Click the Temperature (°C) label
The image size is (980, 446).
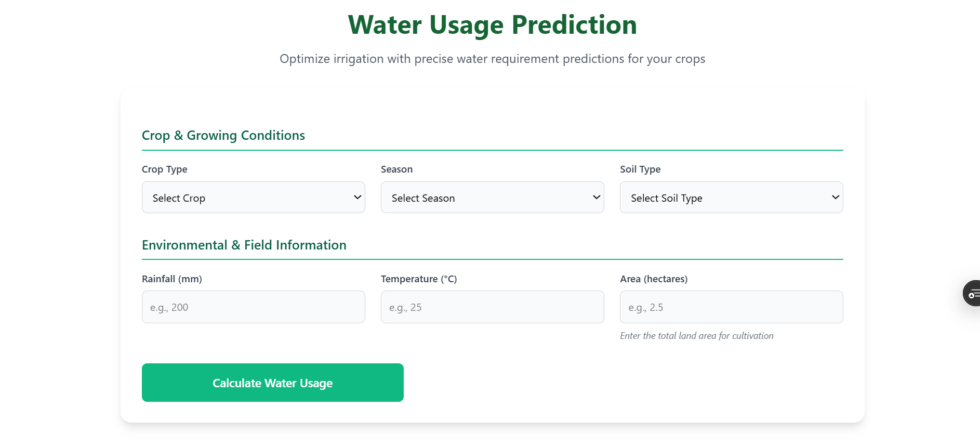point(418,279)
